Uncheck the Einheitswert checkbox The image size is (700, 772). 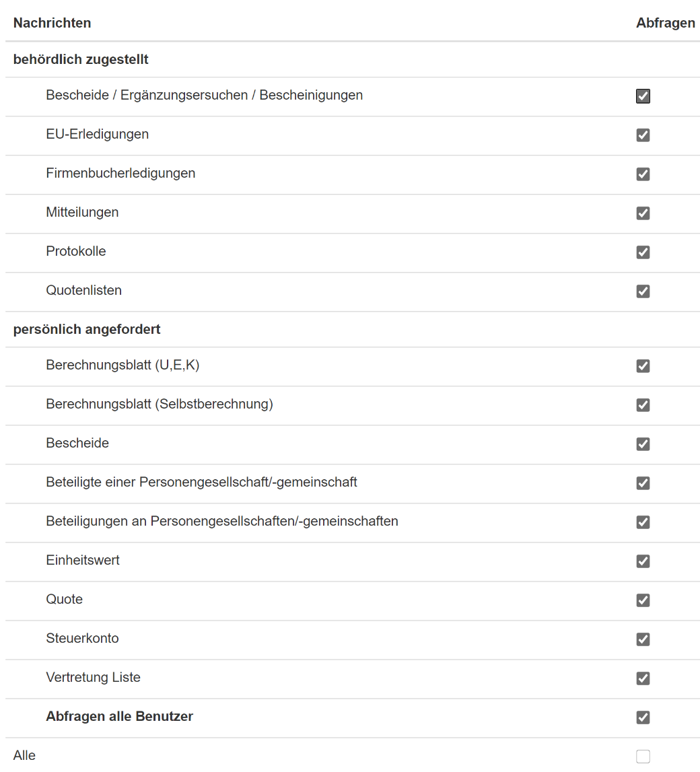click(643, 561)
